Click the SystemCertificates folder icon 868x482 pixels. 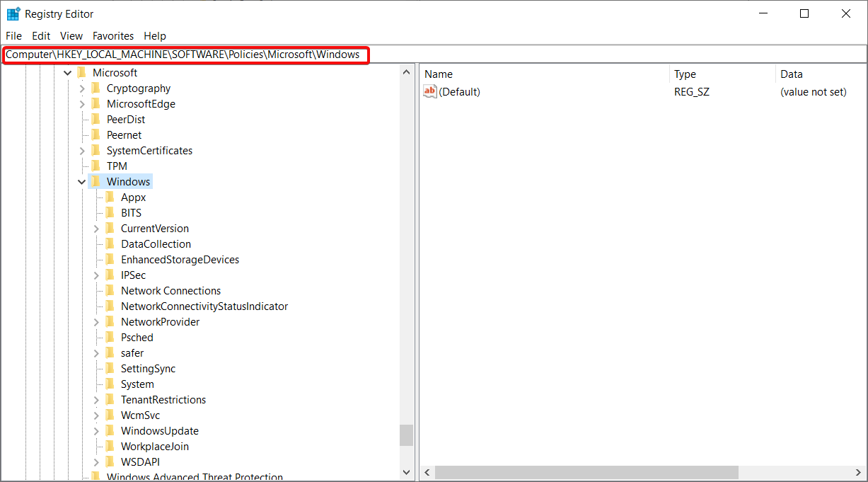(96, 150)
